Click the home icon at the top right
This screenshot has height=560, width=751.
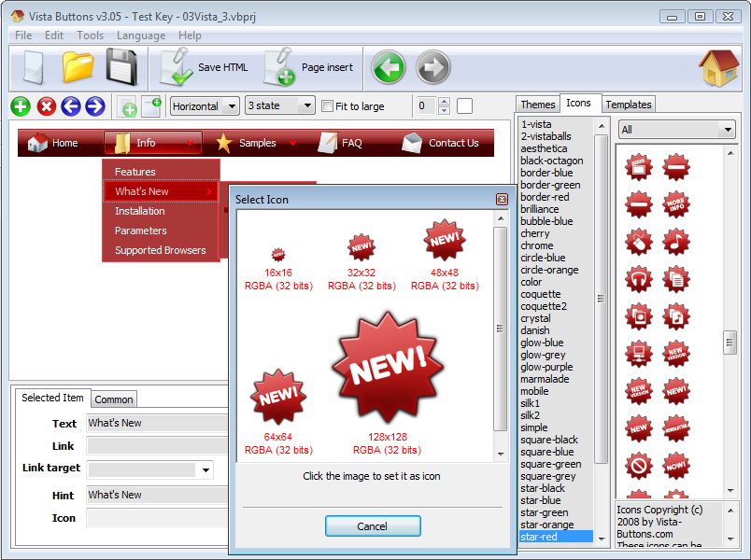(720, 66)
